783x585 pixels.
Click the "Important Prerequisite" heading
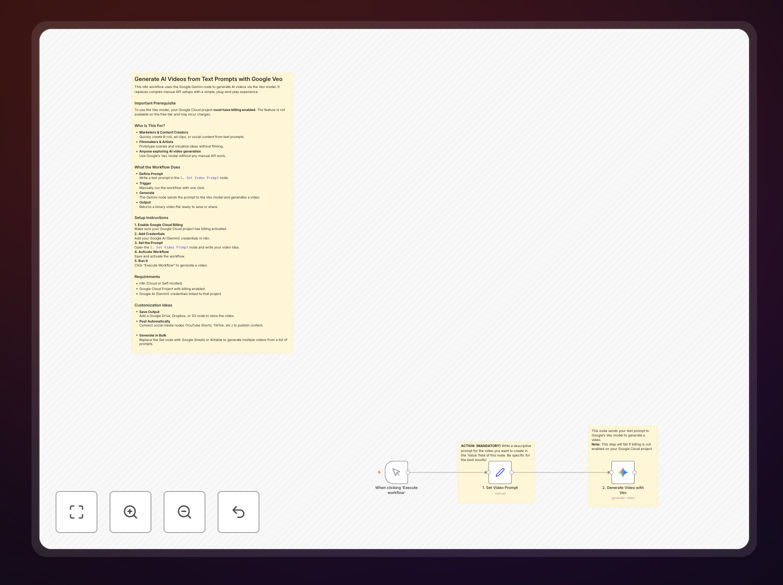pos(155,103)
